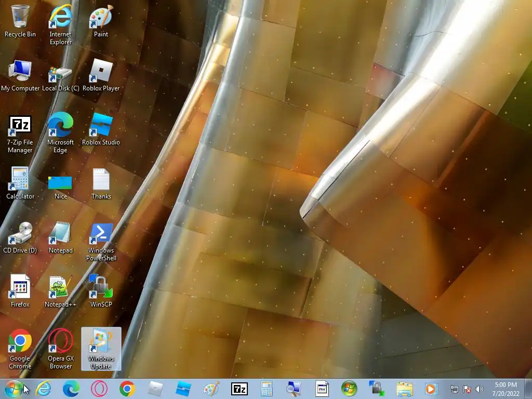Screen dimensions: 532x399
Task: Select the CD Drive (D) shortcut
Action: [20, 237]
